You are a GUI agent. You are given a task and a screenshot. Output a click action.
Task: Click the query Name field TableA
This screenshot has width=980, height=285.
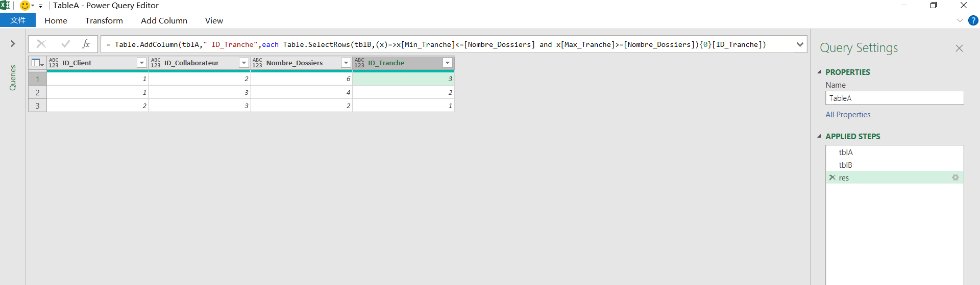pos(894,98)
